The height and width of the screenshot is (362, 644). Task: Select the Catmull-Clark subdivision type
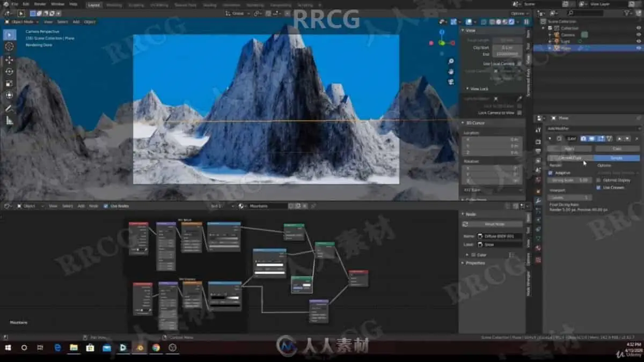[x=570, y=158]
